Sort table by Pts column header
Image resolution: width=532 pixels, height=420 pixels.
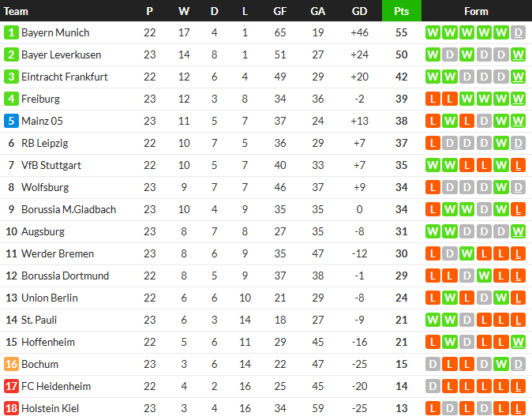[401, 11]
